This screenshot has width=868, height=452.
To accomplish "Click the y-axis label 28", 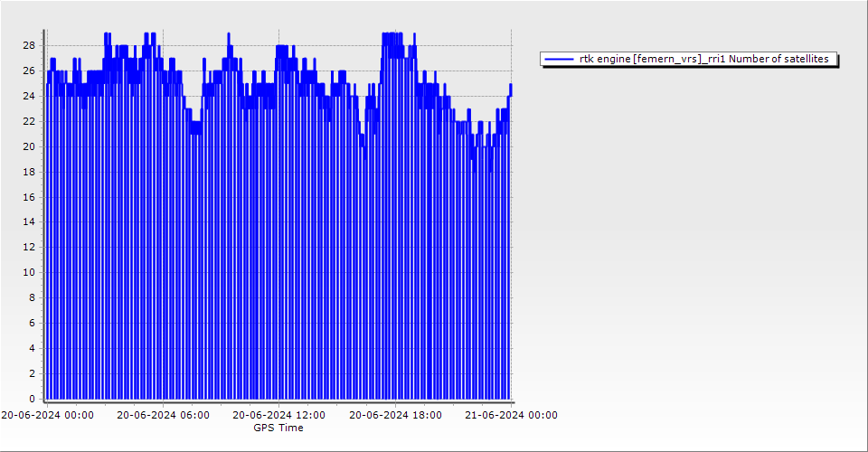I will 29,45.
